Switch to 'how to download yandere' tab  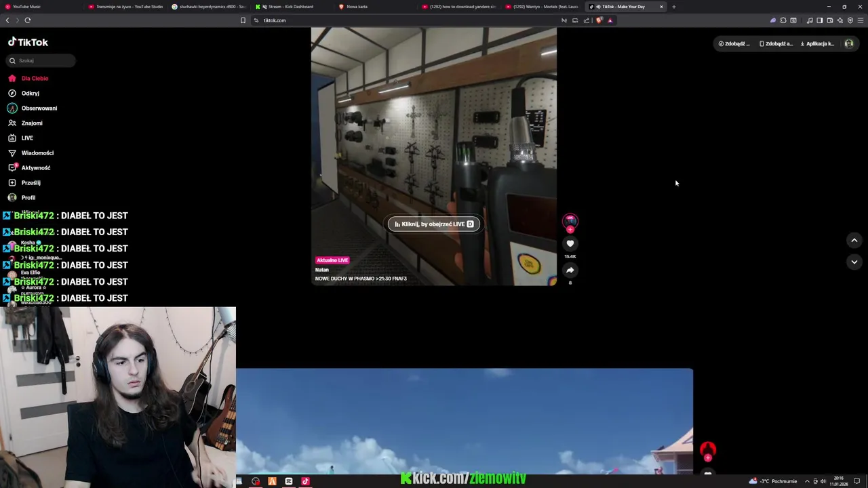[458, 7]
